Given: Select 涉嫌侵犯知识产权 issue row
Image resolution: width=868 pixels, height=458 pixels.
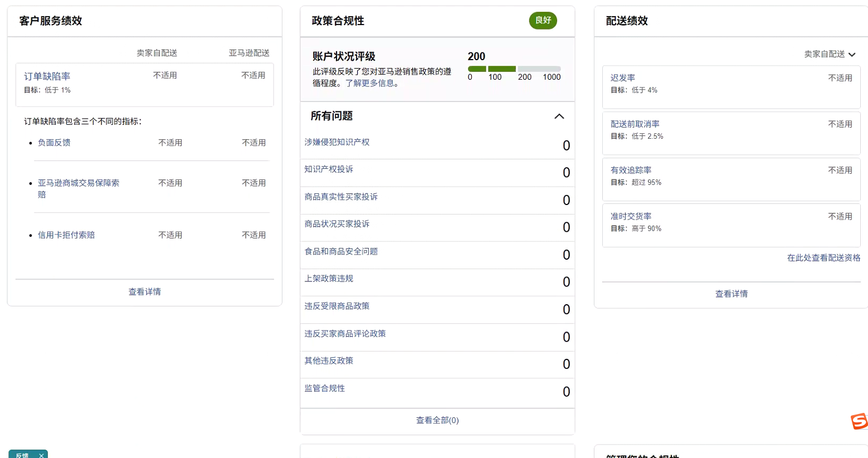Looking at the screenshot, I should coord(337,142).
